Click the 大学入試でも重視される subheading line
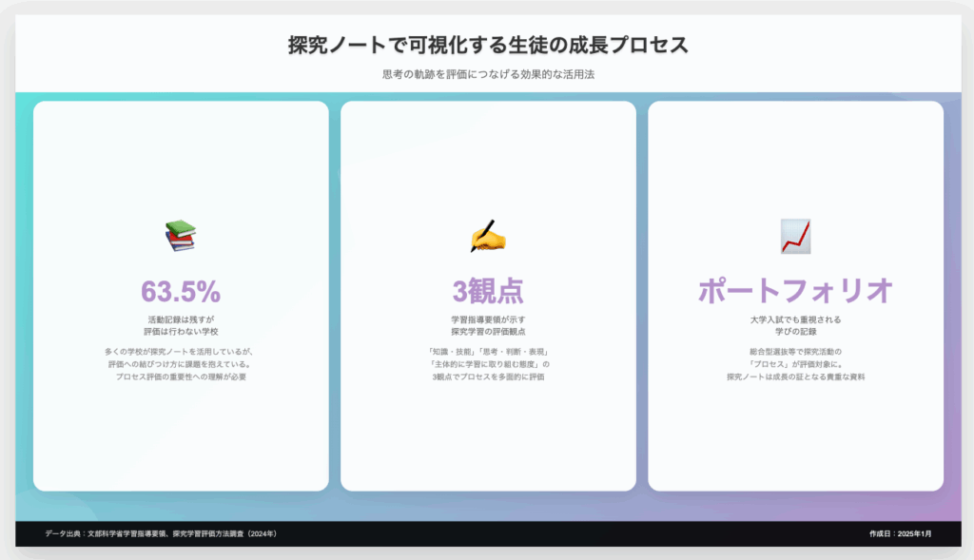Screen dimensions: 974x560 tap(795, 319)
